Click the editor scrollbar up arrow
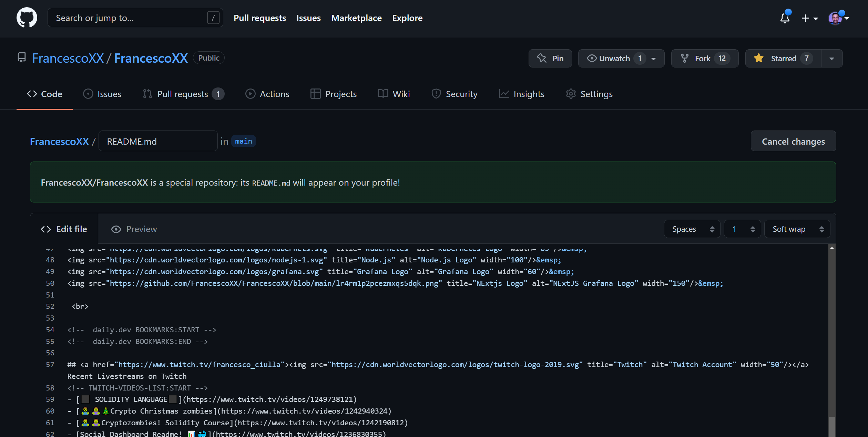868x437 pixels. [832, 248]
